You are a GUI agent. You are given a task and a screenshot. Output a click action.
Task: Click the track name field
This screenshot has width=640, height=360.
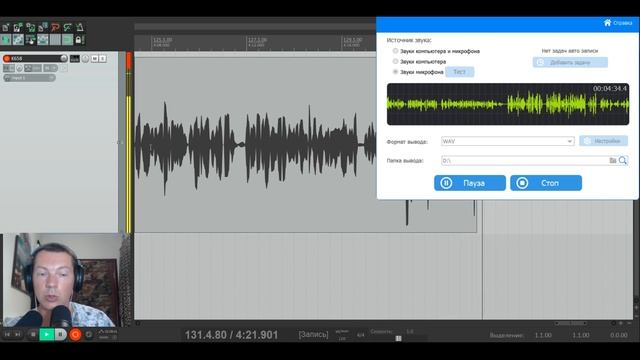(x=35, y=58)
